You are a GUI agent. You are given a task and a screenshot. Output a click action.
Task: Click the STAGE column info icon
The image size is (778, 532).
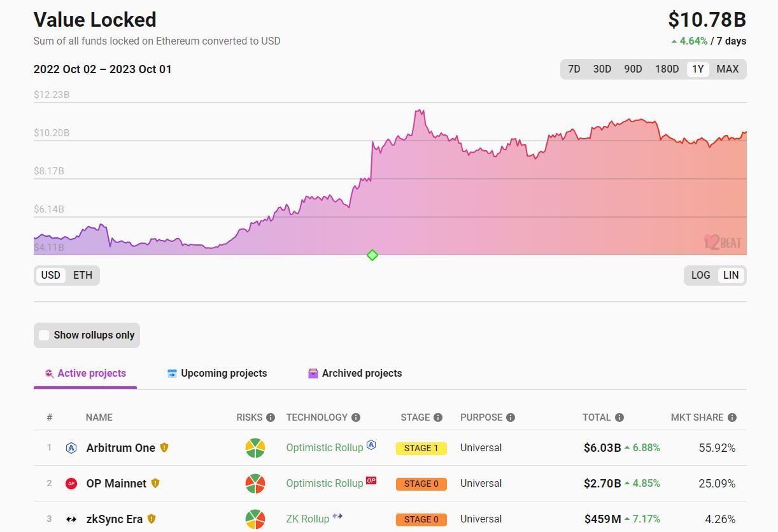pyautogui.click(x=438, y=417)
